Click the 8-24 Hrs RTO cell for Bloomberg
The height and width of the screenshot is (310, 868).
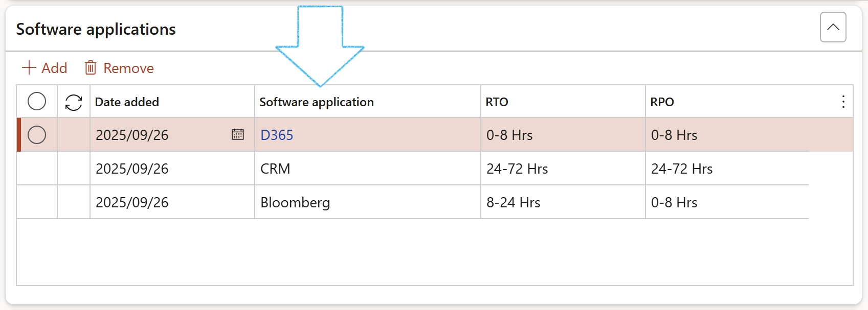513,202
